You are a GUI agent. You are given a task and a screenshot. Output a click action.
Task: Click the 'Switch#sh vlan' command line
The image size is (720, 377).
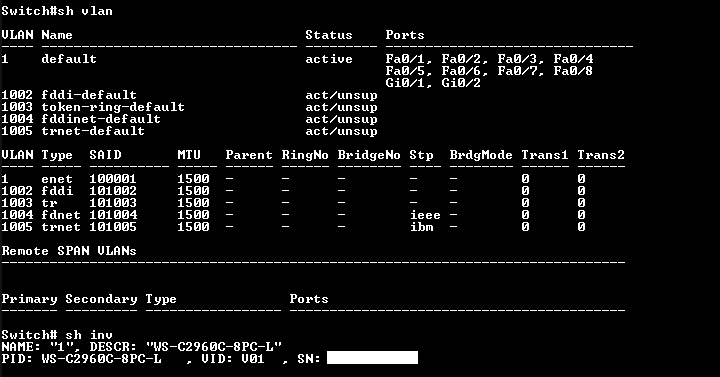(57, 11)
